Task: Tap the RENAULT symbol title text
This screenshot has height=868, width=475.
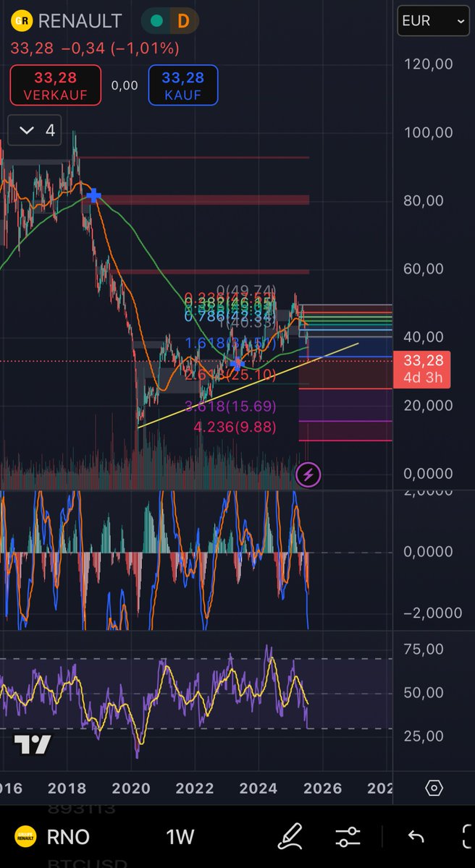Action: click(80, 22)
